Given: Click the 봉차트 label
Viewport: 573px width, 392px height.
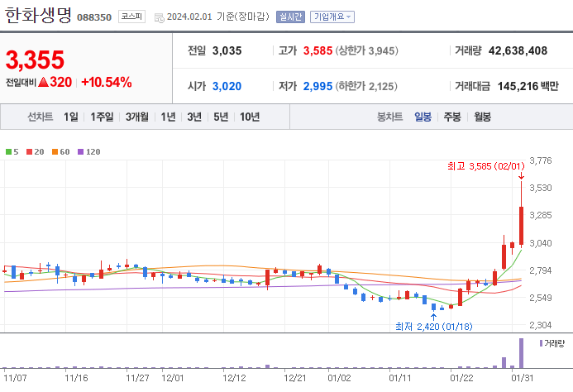Looking at the screenshot, I should pos(389,117).
